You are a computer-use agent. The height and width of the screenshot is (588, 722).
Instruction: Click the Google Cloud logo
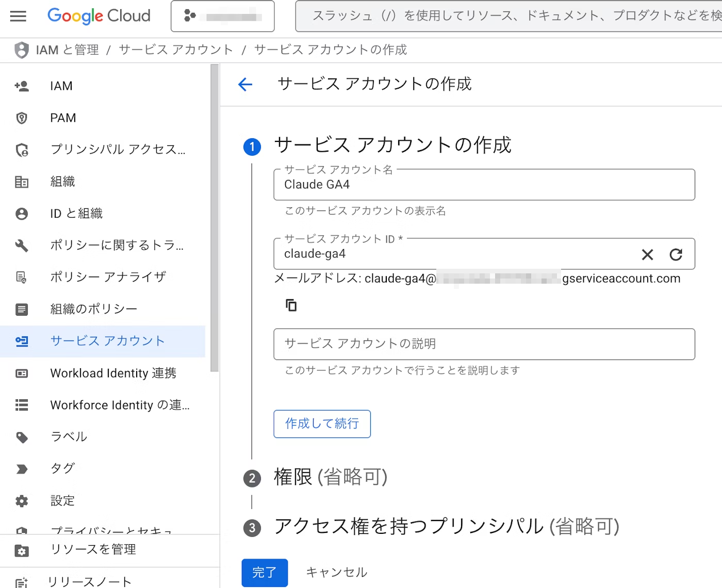pos(99,16)
